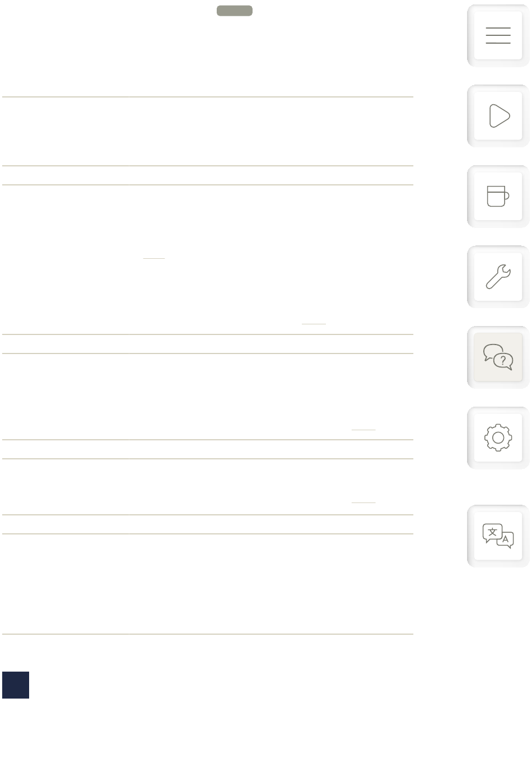Screen dimensions: 532x777
Task: Click the underlined link in the fourth section
Action: click(363, 503)
